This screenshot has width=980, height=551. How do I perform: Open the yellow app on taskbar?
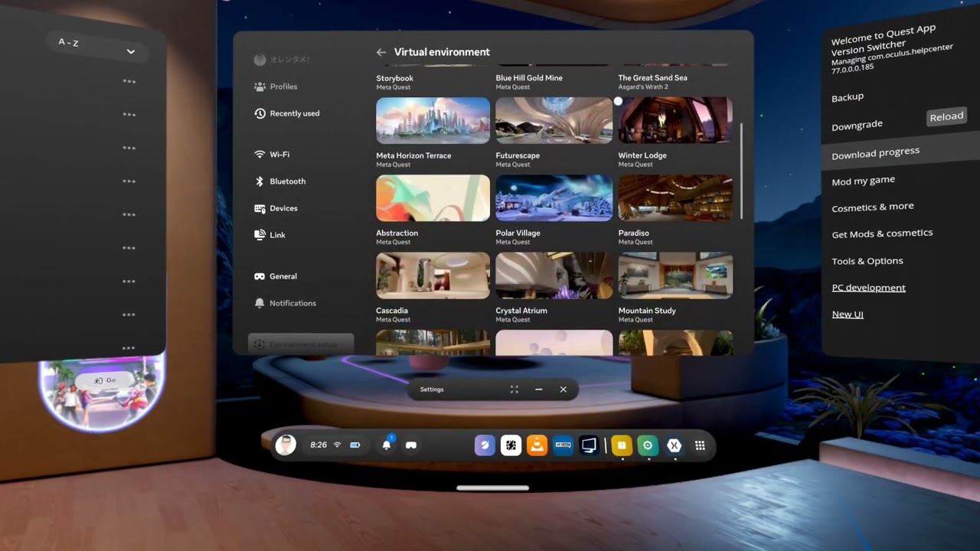[622, 445]
